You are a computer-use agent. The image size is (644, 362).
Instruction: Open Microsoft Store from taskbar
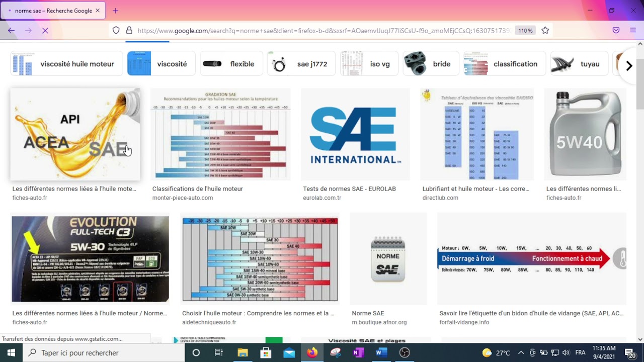click(266, 352)
